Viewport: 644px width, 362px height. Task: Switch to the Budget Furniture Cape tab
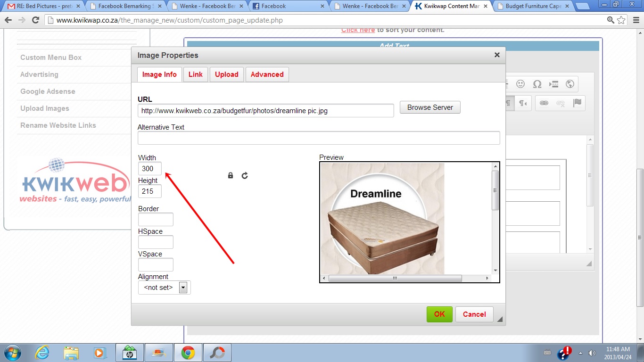click(x=533, y=6)
